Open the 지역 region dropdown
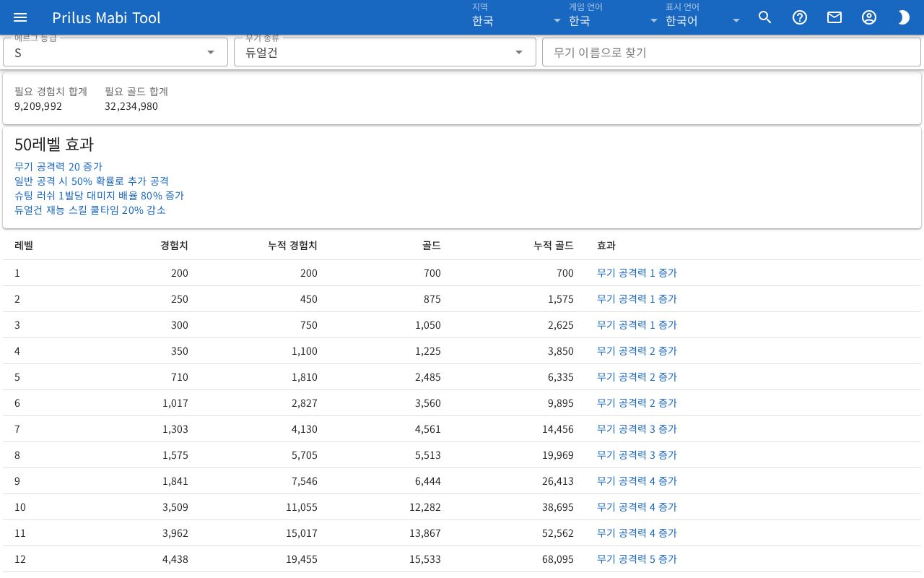The width and height of the screenshot is (924, 578). (x=517, y=17)
